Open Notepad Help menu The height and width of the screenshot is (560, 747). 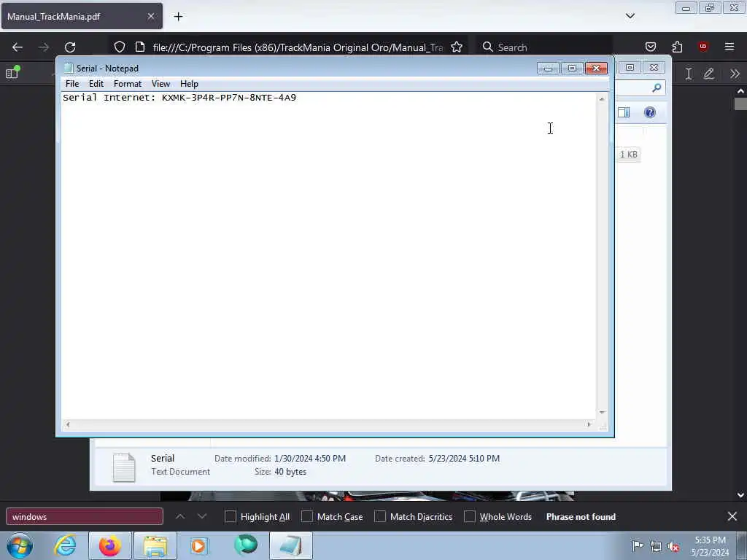coord(189,84)
